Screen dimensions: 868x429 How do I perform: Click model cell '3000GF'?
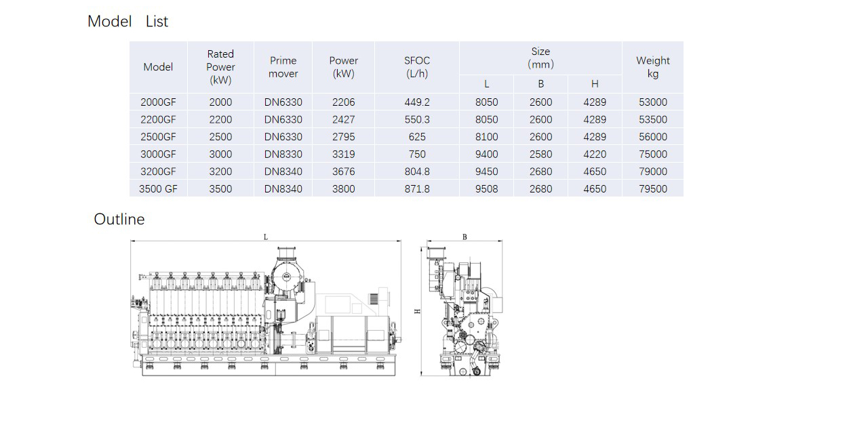coord(158,155)
